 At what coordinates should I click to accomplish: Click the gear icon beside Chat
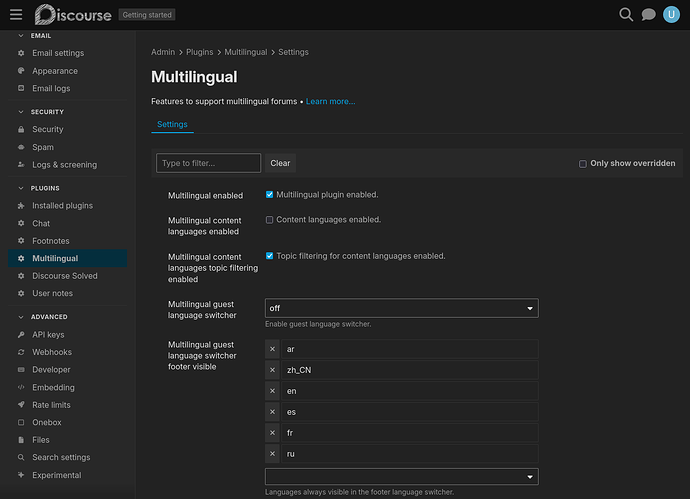click(x=21, y=223)
